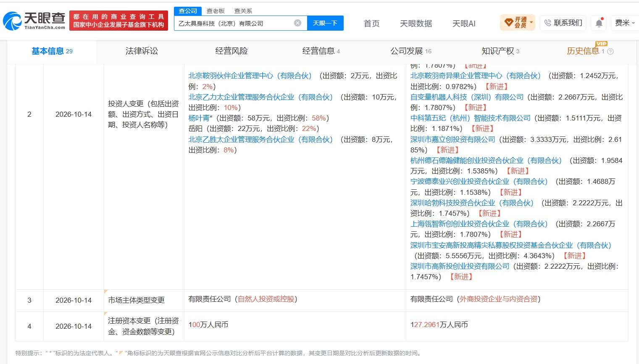Viewport: 639px width, 364px height.
Task: Open 深圳哈勃科技投资合伙企业 link
Action: (472, 203)
